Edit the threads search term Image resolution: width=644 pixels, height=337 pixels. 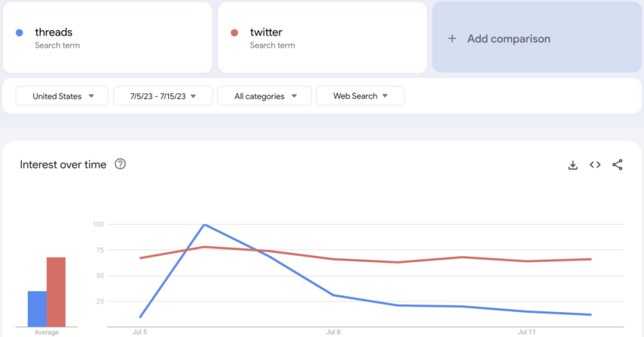pos(54,33)
